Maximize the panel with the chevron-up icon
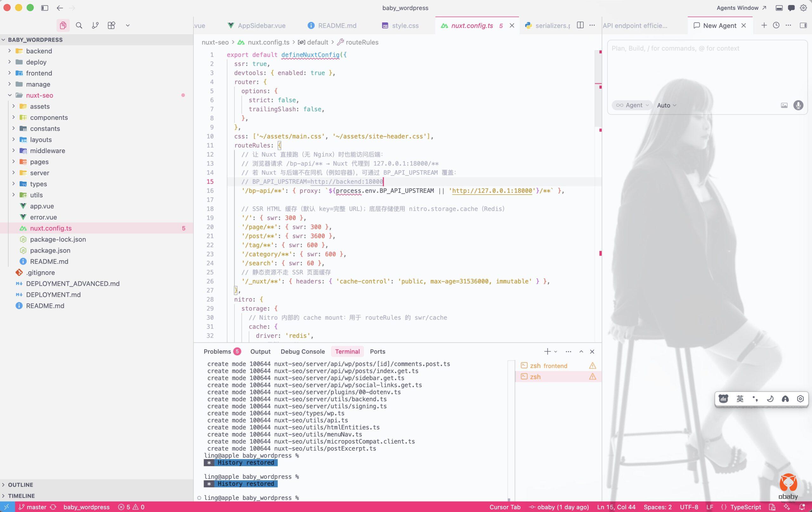Screen dimensions: 812x512 click(x=581, y=351)
